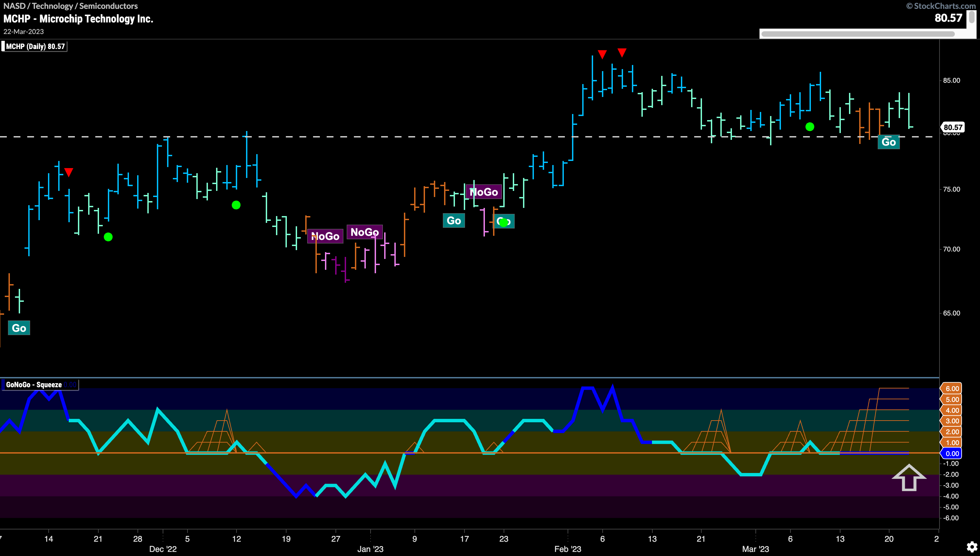This screenshot has height=556, width=980.
Task: Click the MCHP - Microchip Technology Inc. title
Action: [x=78, y=19]
